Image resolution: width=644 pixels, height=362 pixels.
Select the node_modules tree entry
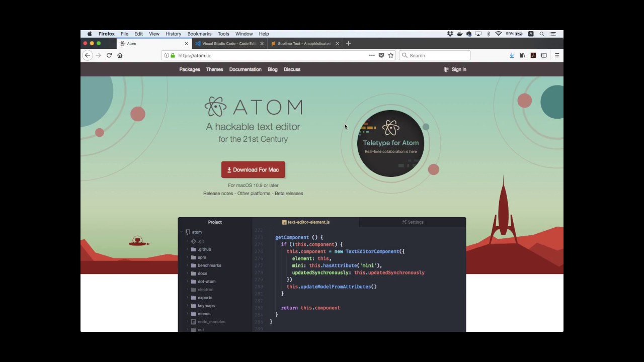[211, 322]
